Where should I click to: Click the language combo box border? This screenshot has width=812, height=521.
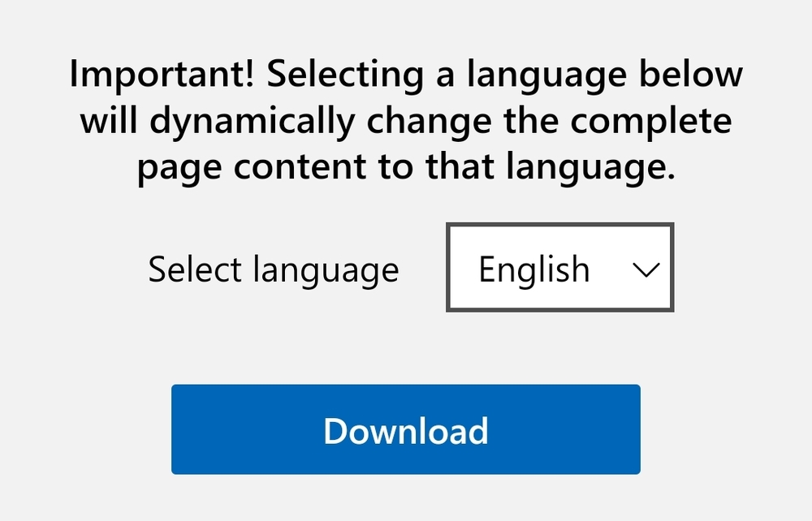[448, 269]
